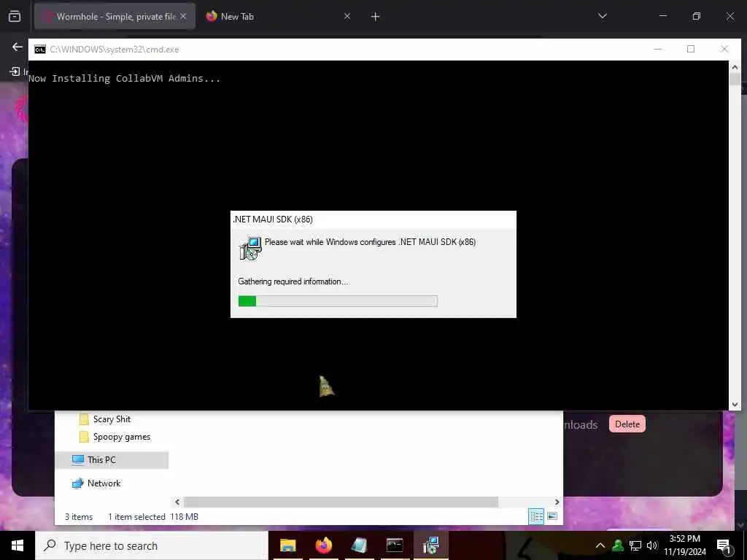Go back with browser back arrow
The image size is (747, 560).
click(x=18, y=47)
